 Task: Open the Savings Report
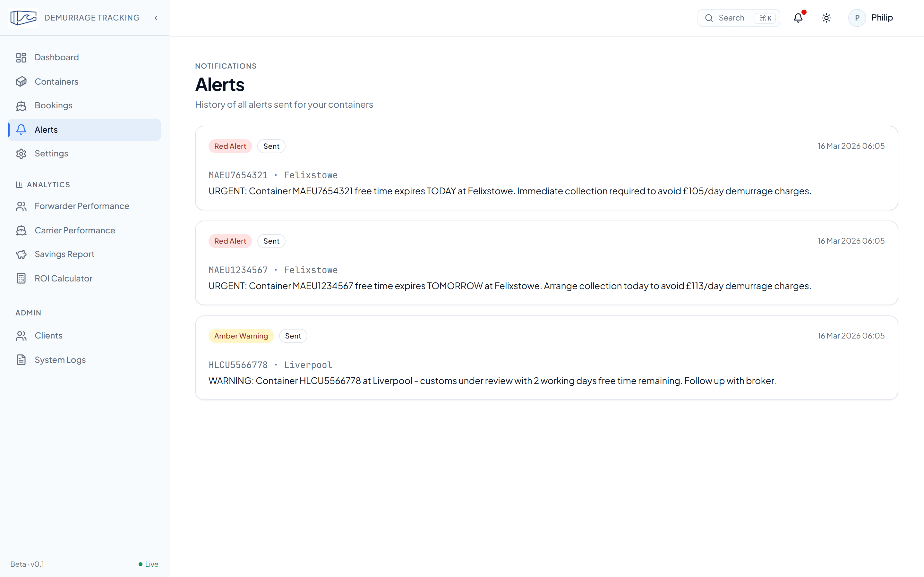64,254
